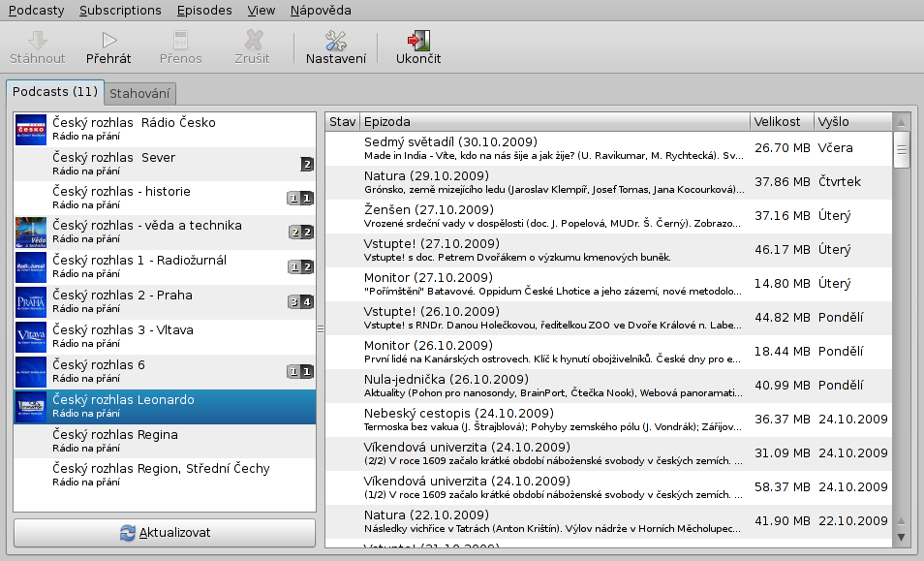This screenshot has width=924, height=561.
Task: Click the episode list scrollbar down arrow
Action: pyautogui.click(x=901, y=538)
